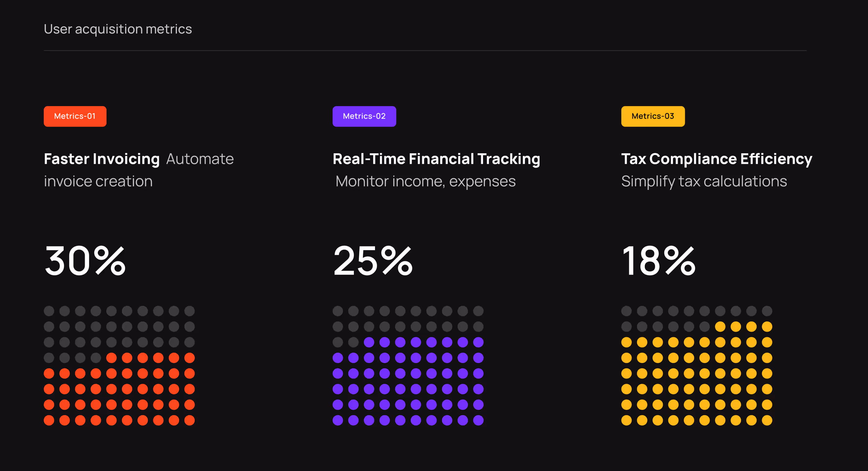Click first yellow dot in the 18% chart

click(720, 327)
